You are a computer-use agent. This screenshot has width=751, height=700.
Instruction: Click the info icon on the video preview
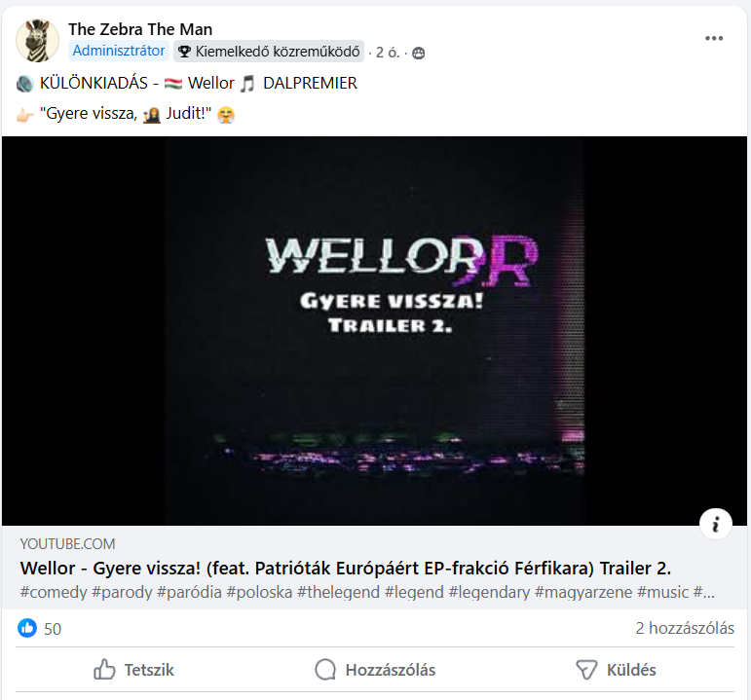(716, 524)
